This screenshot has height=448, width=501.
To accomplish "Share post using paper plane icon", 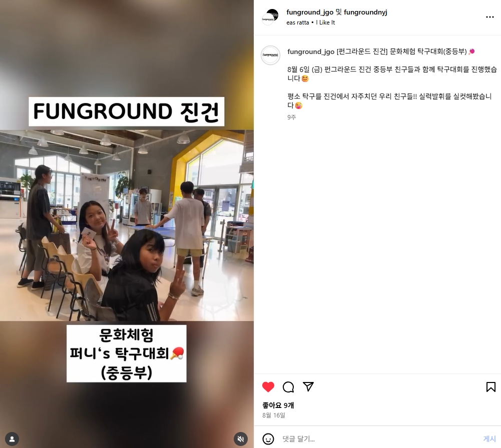I will coord(308,386).
